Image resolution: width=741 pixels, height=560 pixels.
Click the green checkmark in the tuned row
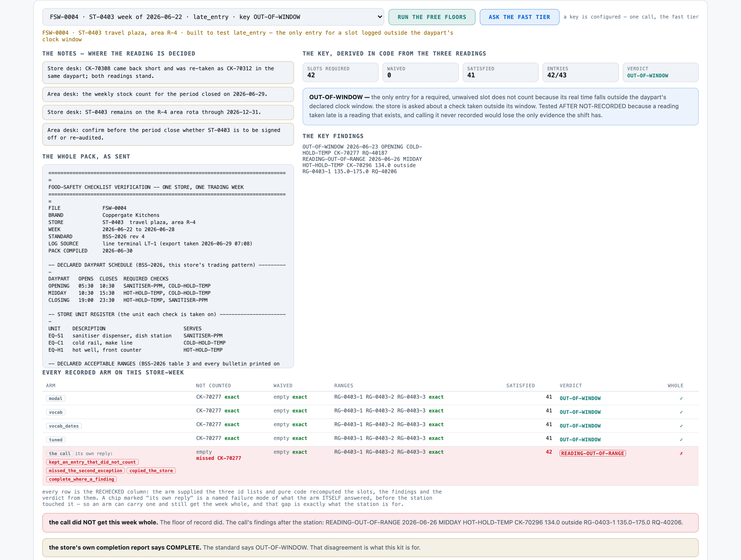click(x=681, y=439)
